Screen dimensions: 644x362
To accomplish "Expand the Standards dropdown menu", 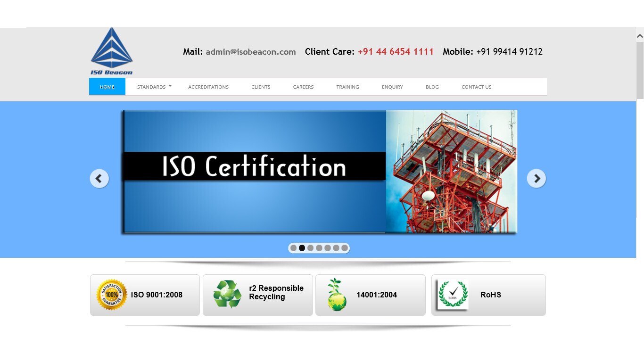I will 154,87.
